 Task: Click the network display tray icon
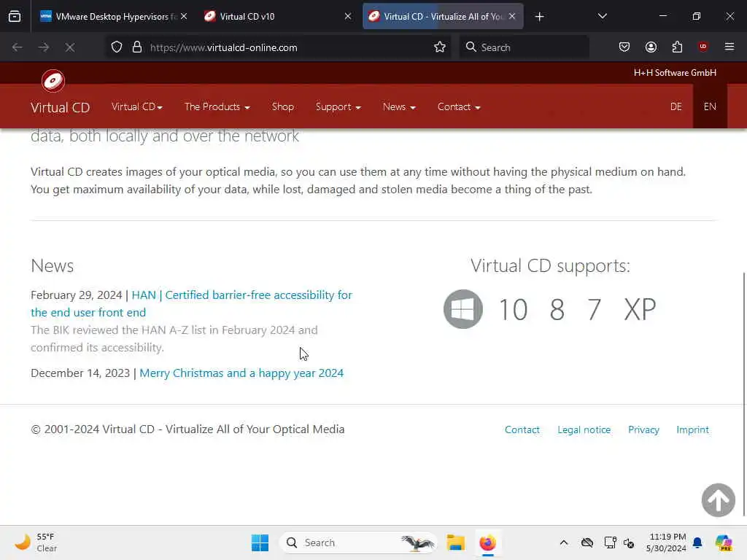[610, 542]
